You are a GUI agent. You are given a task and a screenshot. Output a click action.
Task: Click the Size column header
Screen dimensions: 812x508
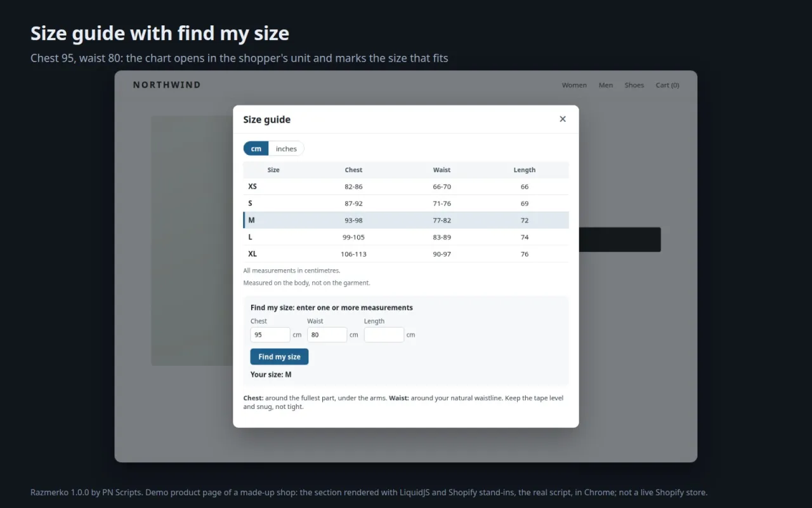pyautogui.click(x=273, y=170)
